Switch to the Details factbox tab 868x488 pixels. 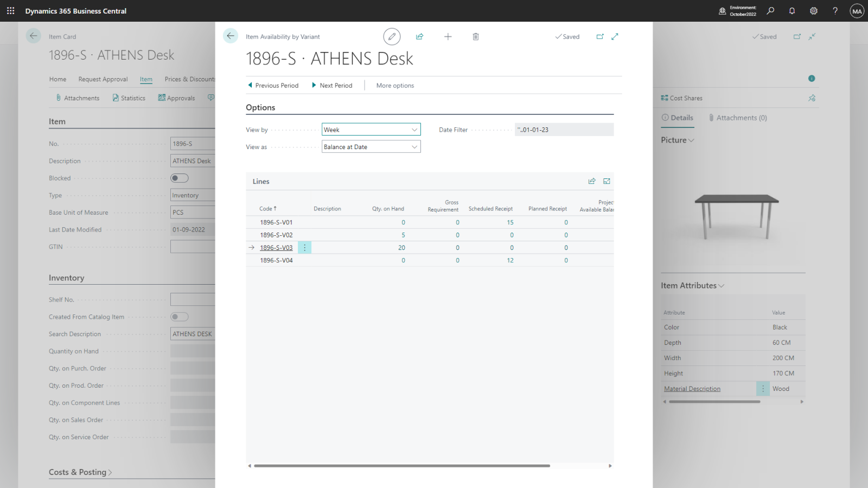[678, 118]
